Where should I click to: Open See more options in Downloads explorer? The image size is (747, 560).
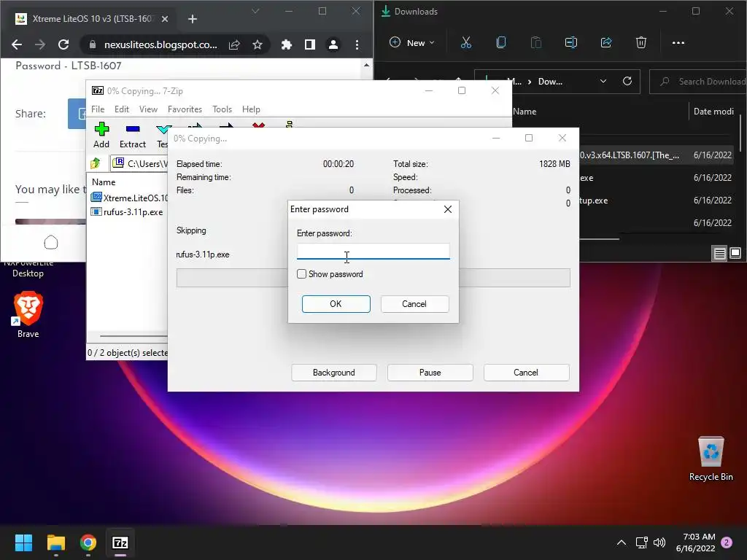point(678,43)
